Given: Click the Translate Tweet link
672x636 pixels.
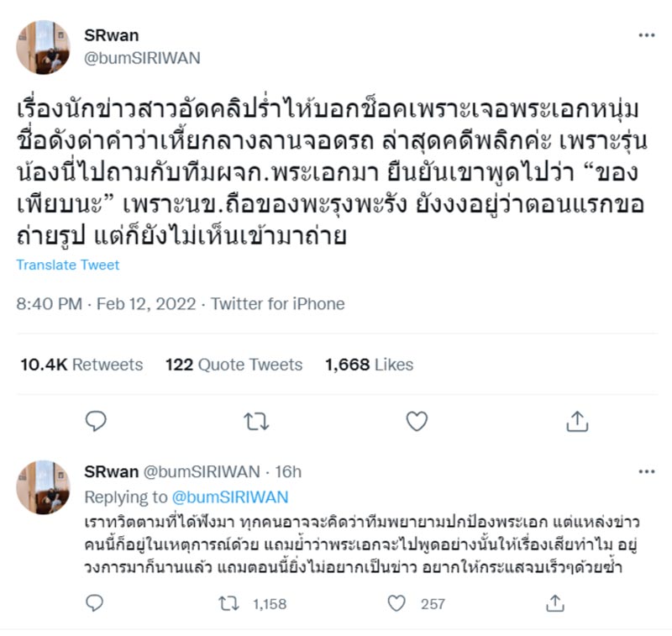Looking at the screenshot, I should (x=67, y=265).
